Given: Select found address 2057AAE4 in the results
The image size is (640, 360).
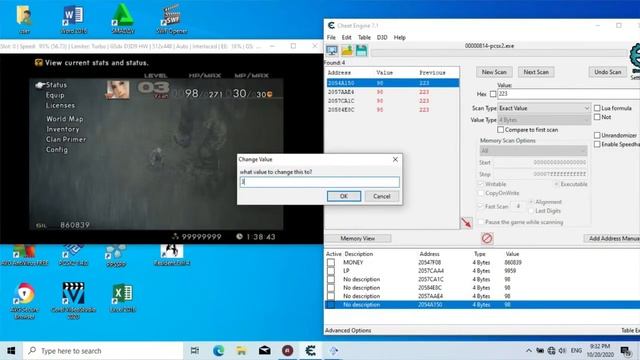Looking at the screenshot, I should click(x=392, y=92).
